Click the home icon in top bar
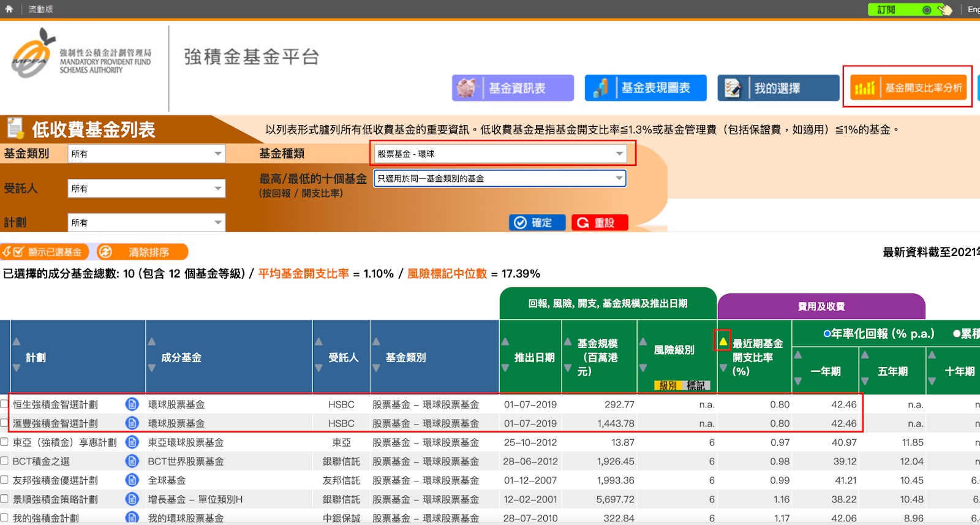 [x=9, y=9]
